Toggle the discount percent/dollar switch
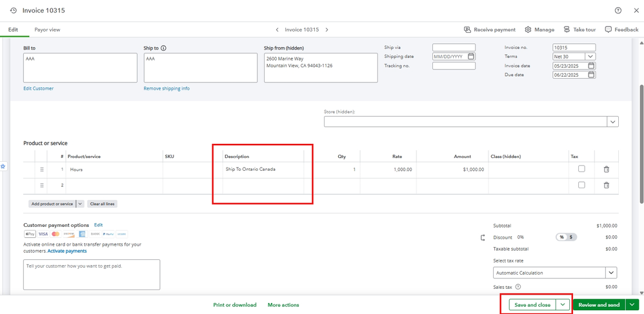 coord(567,237)
